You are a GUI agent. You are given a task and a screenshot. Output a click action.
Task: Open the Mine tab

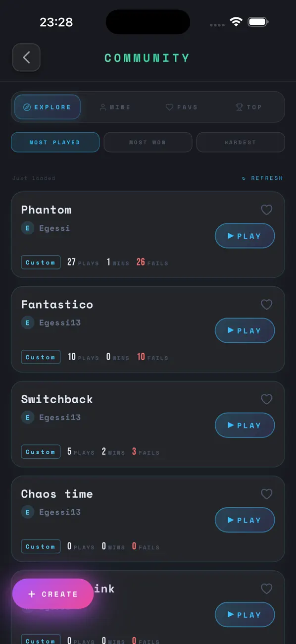click(x=115, y=107)
